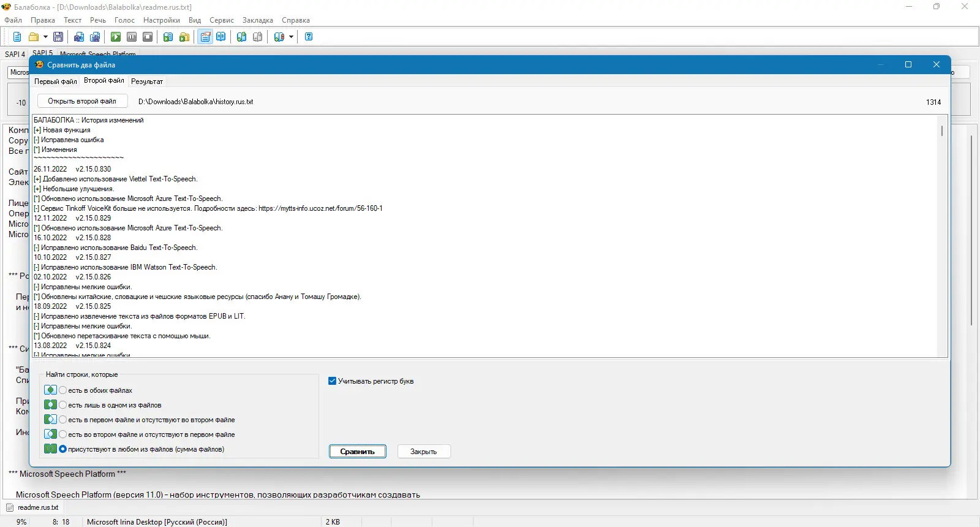This screenshot has height=527, width=980.
Task: Open the Текст menu
Action: [72, 20]
